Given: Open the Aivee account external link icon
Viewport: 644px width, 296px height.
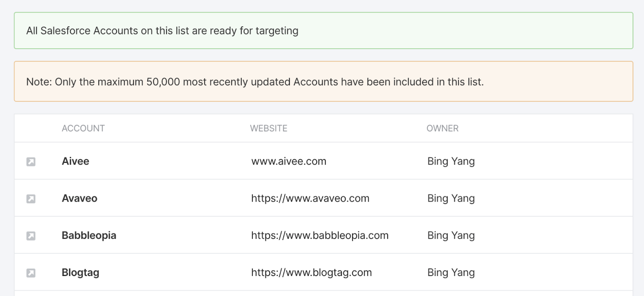Looking at the screenshot, I should pos(31,161).
